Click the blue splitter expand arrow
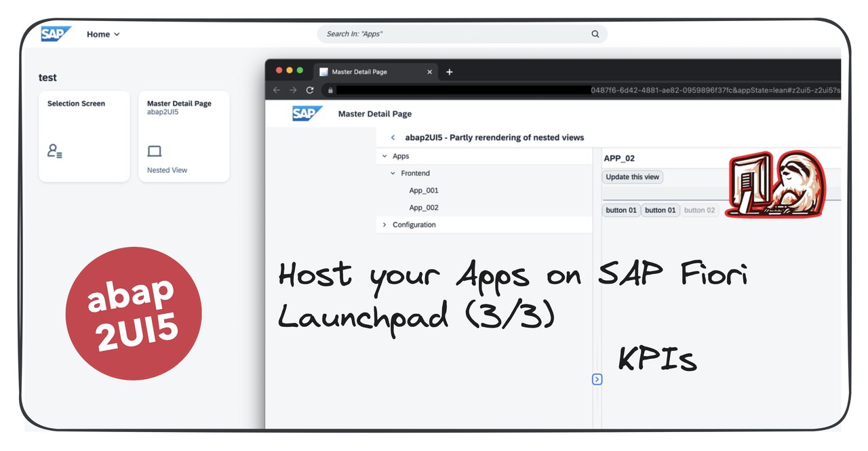868x451 pixels. pyautogui.click(x=597, y=379)
